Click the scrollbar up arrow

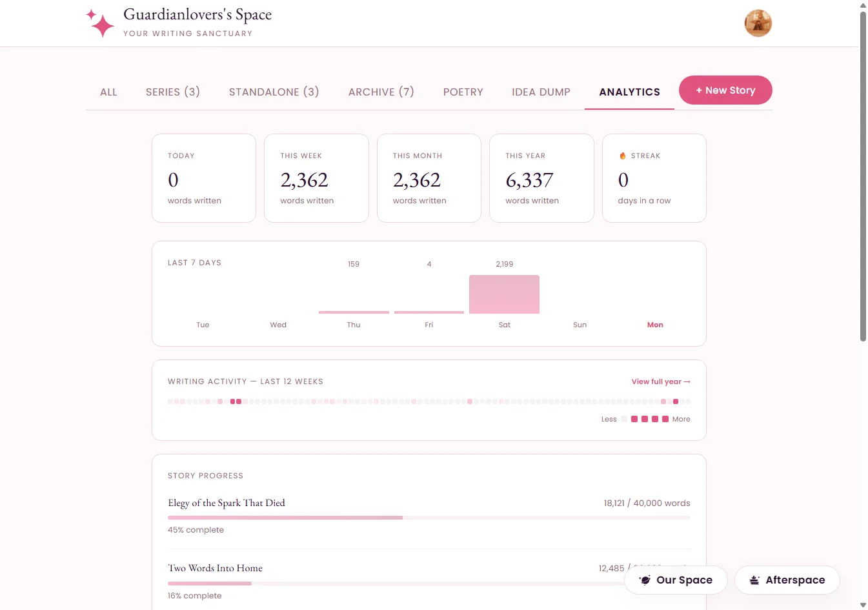[x=863, y=5]
